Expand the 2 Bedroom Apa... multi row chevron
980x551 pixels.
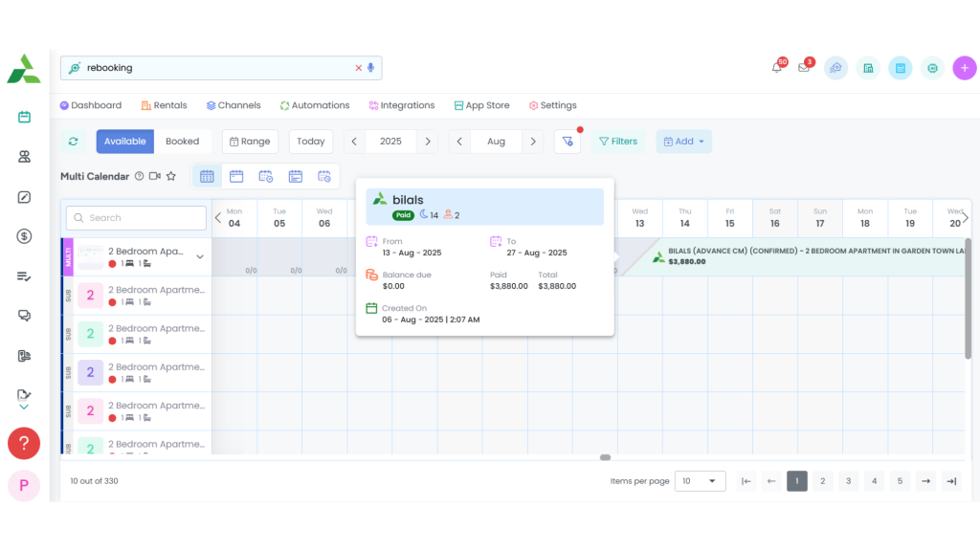200,256
